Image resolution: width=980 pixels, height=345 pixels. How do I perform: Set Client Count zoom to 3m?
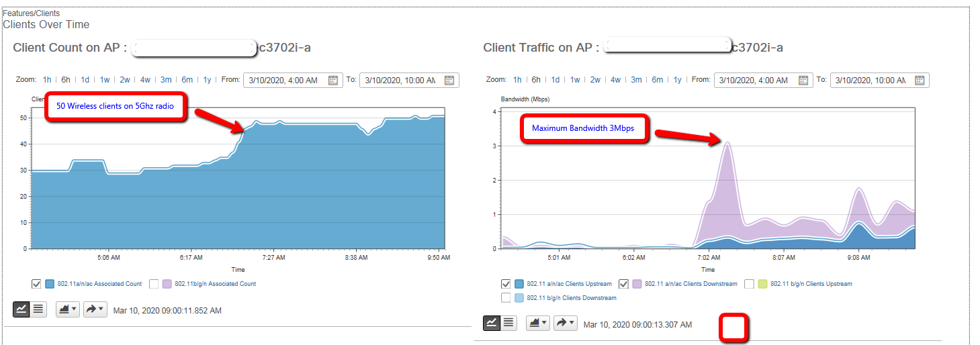tap(166, 80)
